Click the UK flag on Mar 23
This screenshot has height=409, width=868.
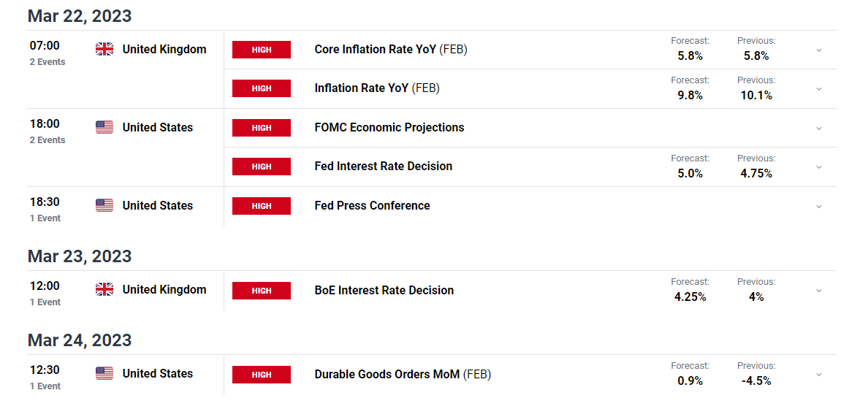104,289
